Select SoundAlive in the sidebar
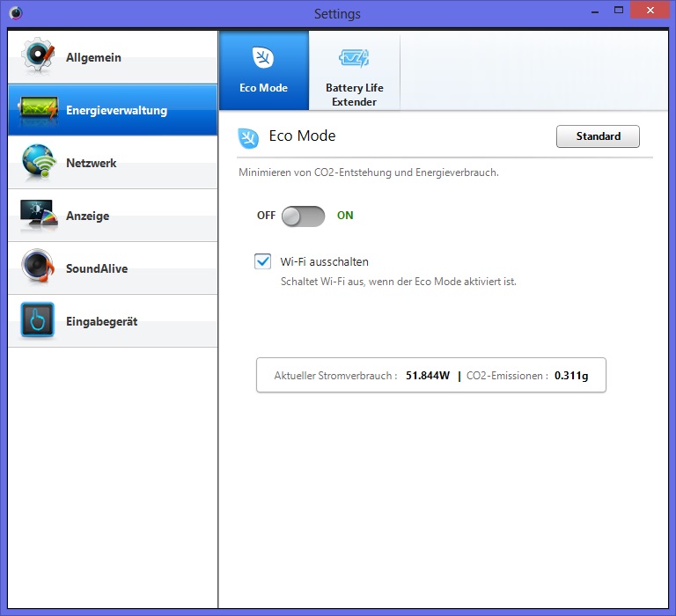The height and width of the screenshot is (616, 676). point(113,268)
